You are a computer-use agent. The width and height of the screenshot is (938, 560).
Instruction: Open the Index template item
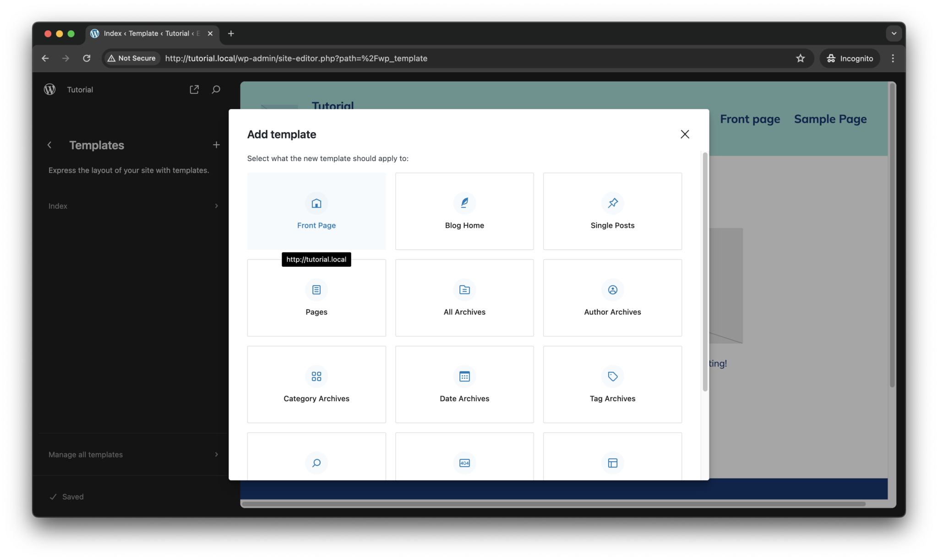point(133,206)
